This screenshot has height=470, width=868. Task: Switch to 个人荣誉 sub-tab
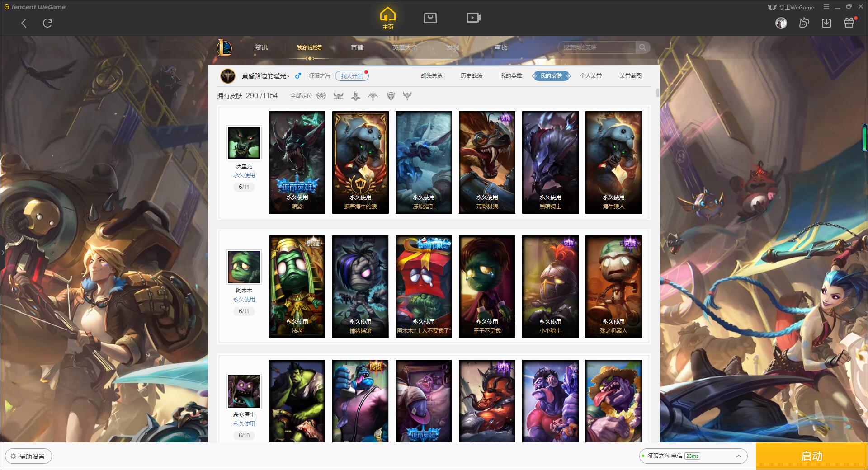point(591,76)
